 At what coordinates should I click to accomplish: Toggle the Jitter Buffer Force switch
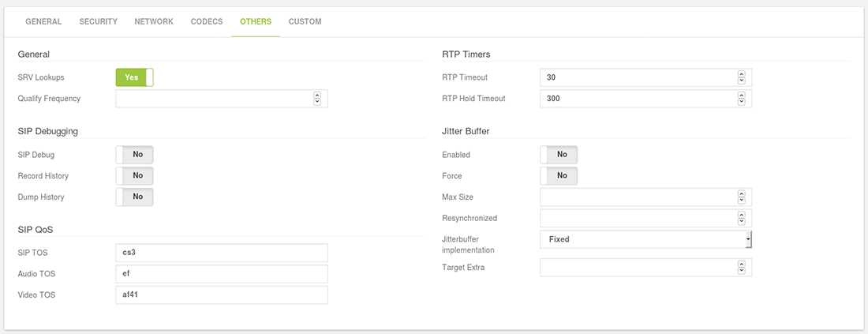tap(559, 175)
